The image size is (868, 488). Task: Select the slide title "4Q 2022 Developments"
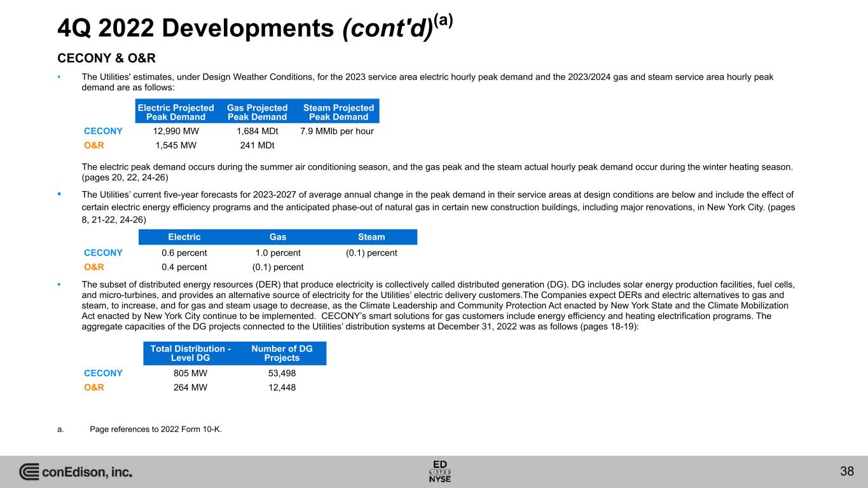point(196,29)
